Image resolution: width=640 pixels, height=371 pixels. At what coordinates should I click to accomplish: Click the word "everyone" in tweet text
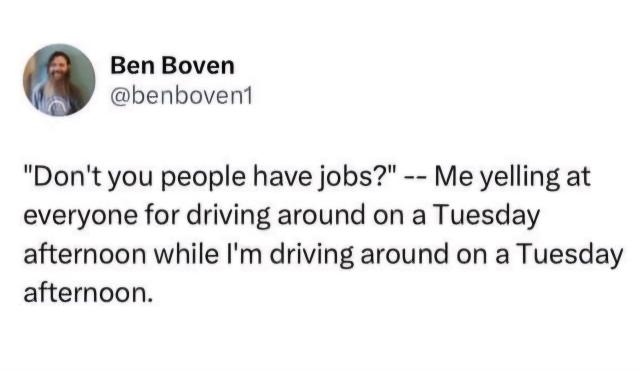coord(81,216)
